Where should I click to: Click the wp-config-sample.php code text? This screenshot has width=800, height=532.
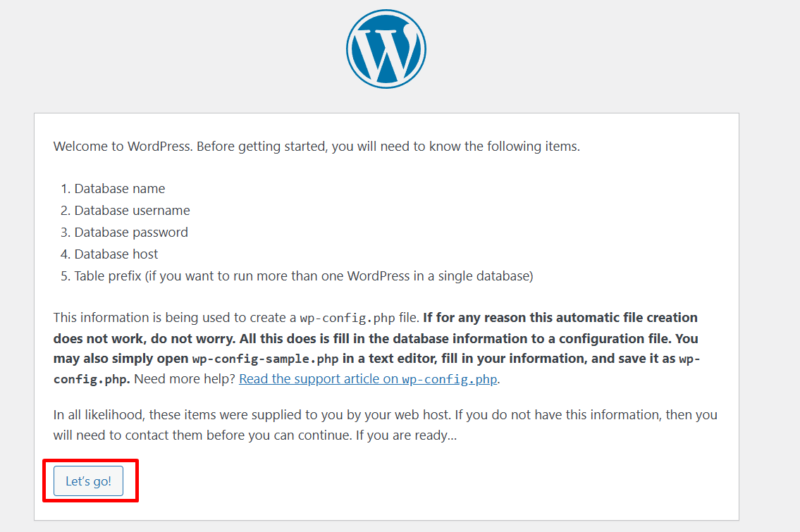pyautogui.click(x=265, y=359)
